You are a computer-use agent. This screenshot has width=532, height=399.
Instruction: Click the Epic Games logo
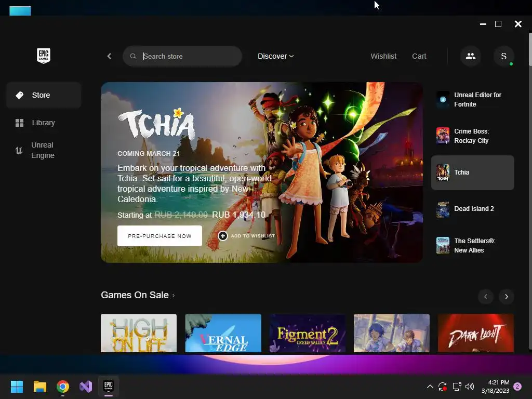(44, 56)
